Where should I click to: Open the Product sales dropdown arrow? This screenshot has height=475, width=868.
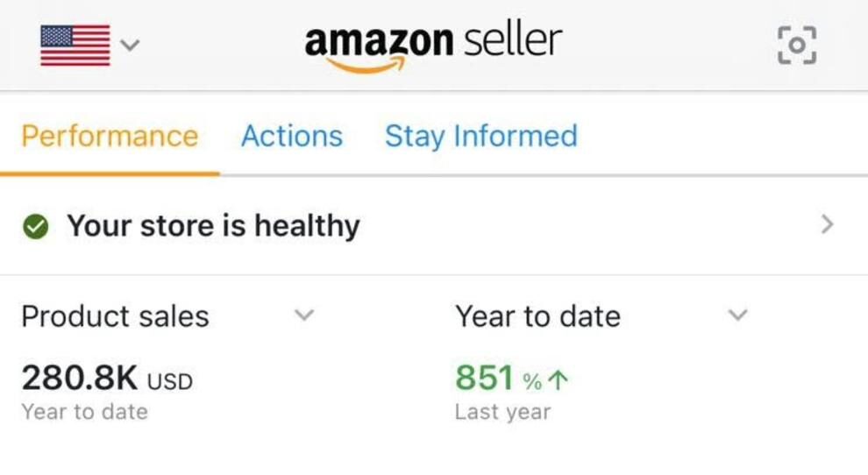(x=303, y=315)
